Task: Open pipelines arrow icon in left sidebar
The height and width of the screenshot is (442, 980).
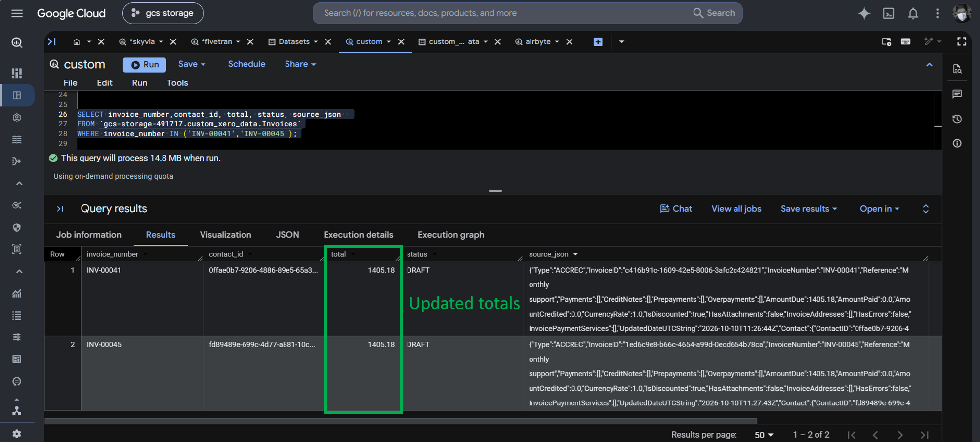Action: coord(17,161)
